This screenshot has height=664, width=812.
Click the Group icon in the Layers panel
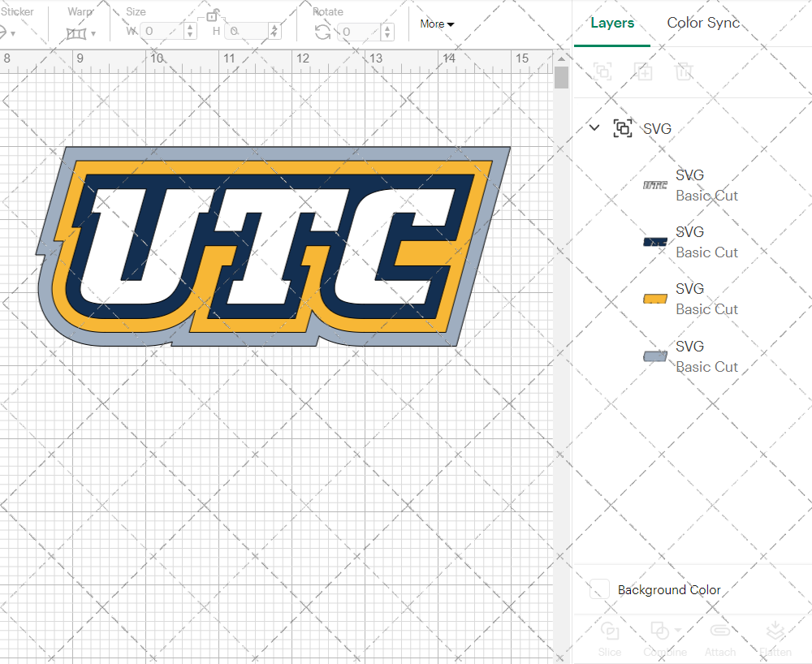tap(603, 71)
